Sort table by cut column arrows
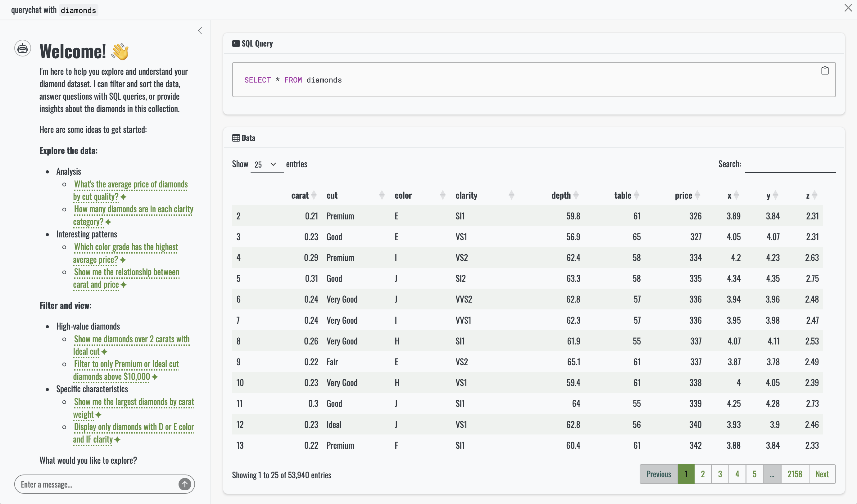 coord(382,196)
